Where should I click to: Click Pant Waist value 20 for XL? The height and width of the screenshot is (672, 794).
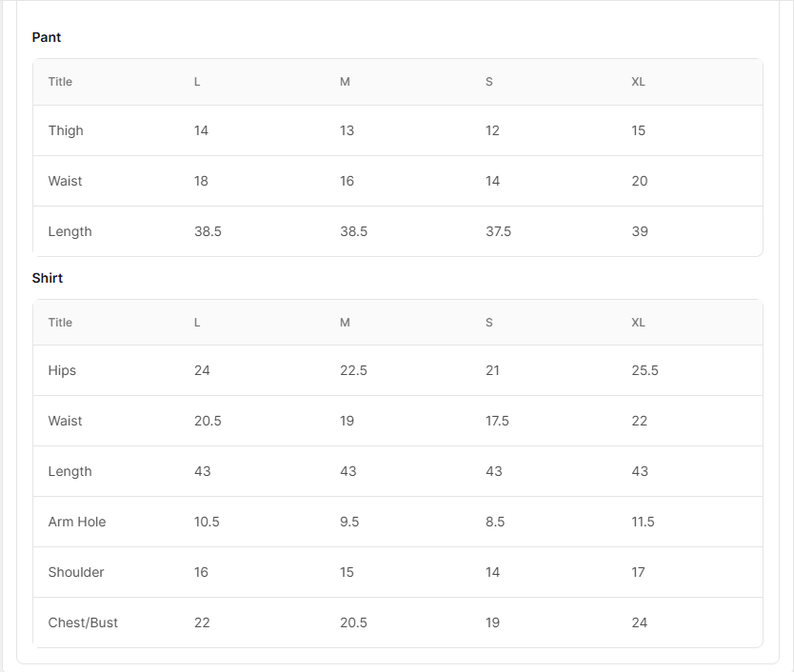640,181
